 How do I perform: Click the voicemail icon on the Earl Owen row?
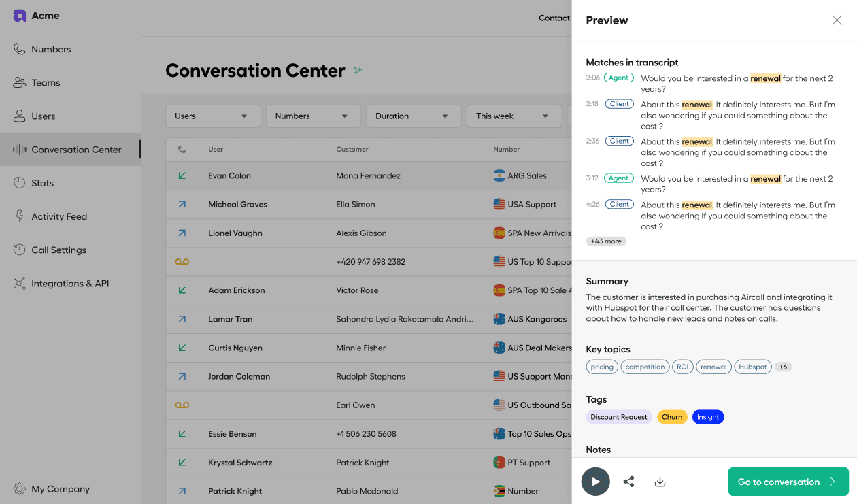[182, 405]
